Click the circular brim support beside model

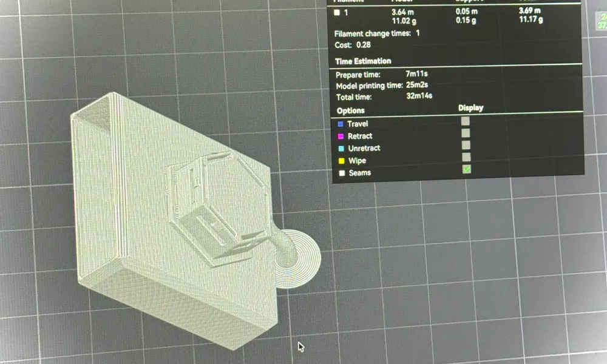(x=296, y=259)
